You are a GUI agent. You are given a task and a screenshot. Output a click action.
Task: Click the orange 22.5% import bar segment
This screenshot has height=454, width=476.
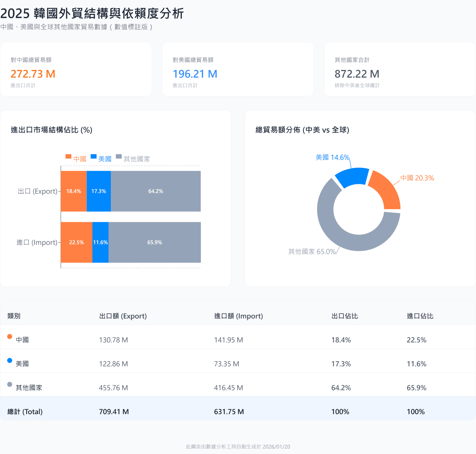tap(76, 242)
